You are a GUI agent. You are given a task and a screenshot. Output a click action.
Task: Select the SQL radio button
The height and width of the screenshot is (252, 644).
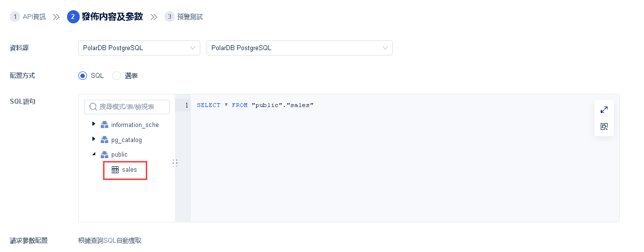tap(82, 76)
